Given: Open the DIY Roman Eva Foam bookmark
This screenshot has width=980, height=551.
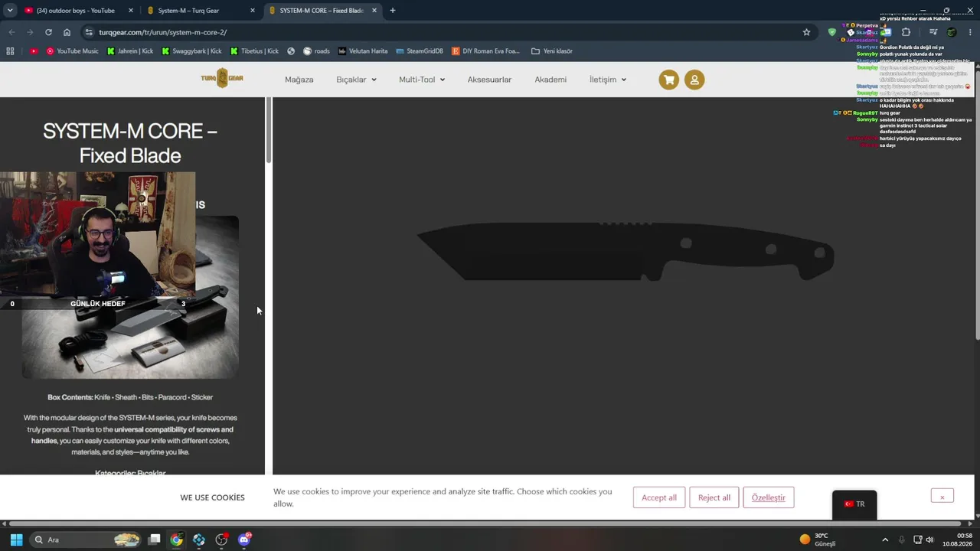Looking at the screenshot, I should pyautogui.click(x=485, y=51).
